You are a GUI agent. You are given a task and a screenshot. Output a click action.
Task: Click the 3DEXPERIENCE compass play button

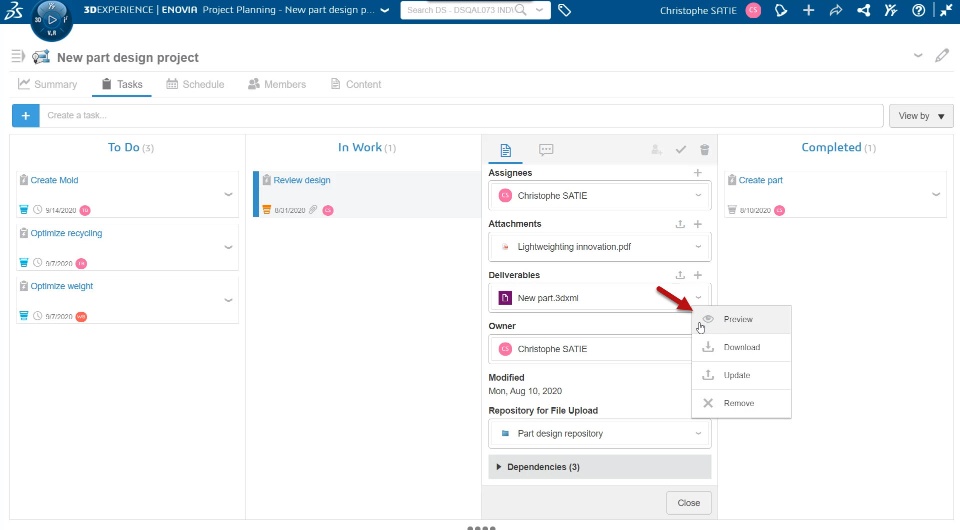[52, 20]
